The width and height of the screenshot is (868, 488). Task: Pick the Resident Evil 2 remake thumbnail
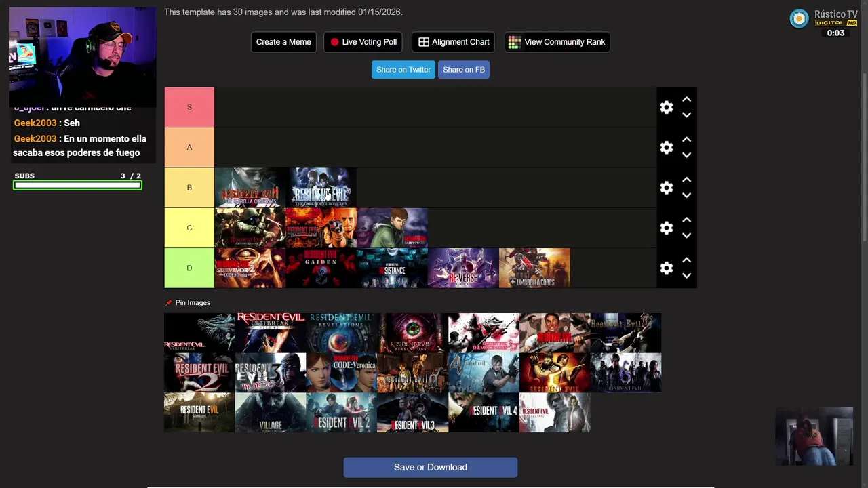(342, 413)
